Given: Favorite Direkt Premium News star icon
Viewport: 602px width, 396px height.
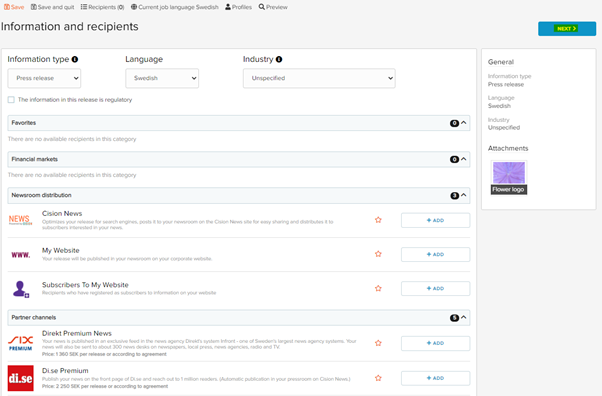Looking at the screenshot, I should [378, 343].
